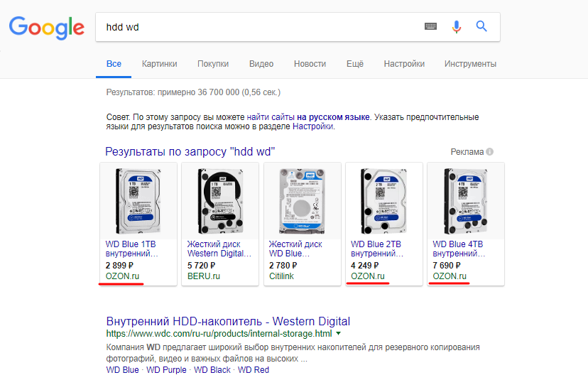Viewport: 588px width, 380px height.
Task: Click the Реклама ad label
Action: coord(467,152)
